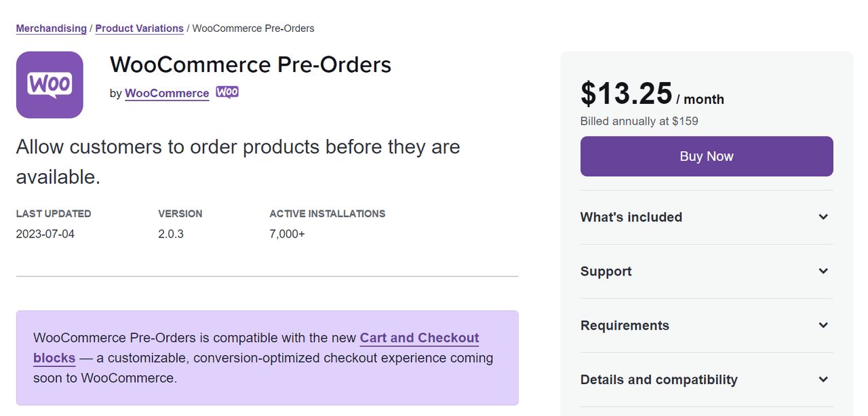Viewport: 868px width, 416px height.
Task: Expand the Support section
Action: [x=606, y=271]
